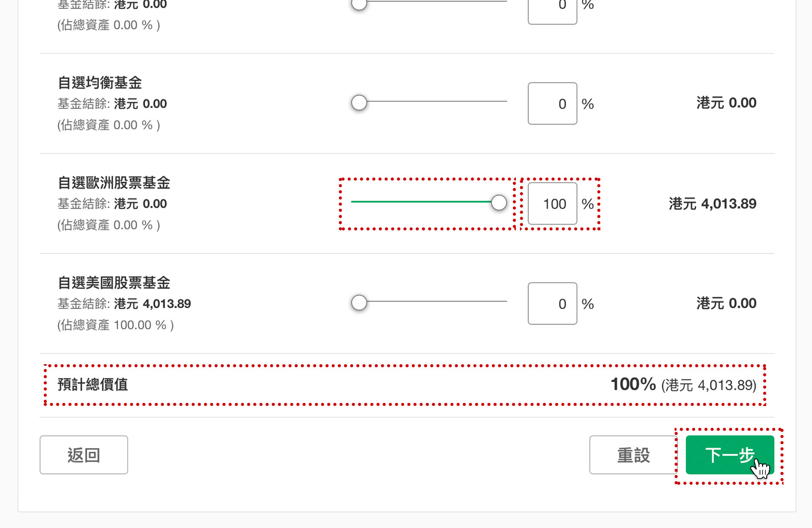812x528 pixels.
Task: Click the 港元 4,013.89 amount for 歐洲股票基金
Action: click(712, 204)
